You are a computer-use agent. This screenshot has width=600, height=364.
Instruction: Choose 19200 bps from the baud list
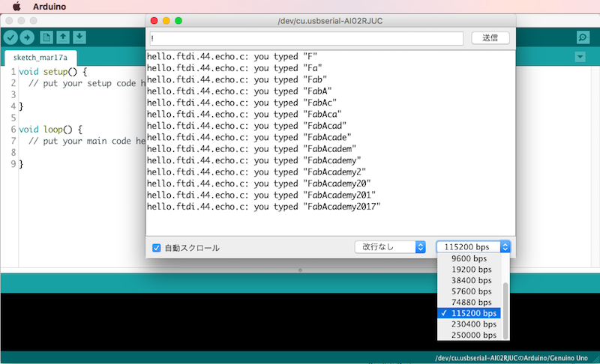tap(469, 270)
